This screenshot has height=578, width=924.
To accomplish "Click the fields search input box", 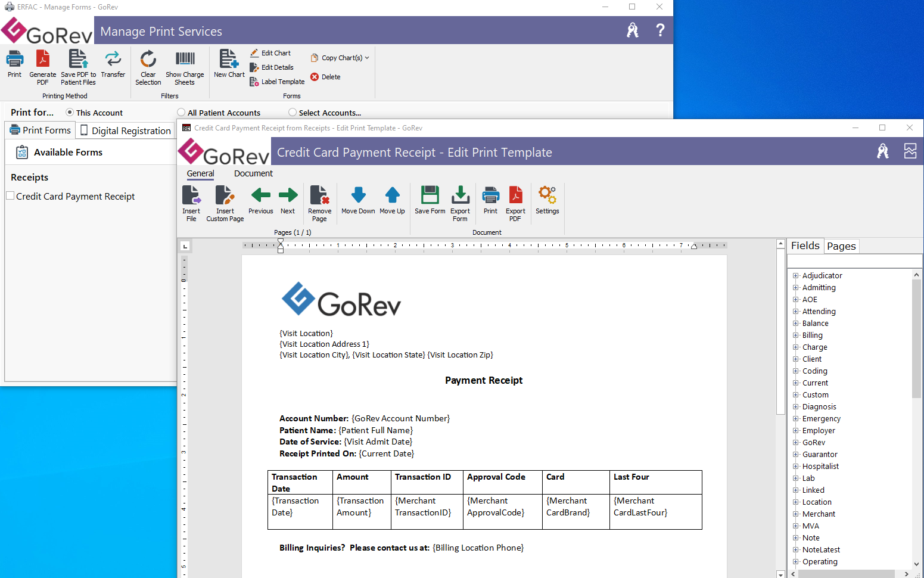I will click(854, 261).
